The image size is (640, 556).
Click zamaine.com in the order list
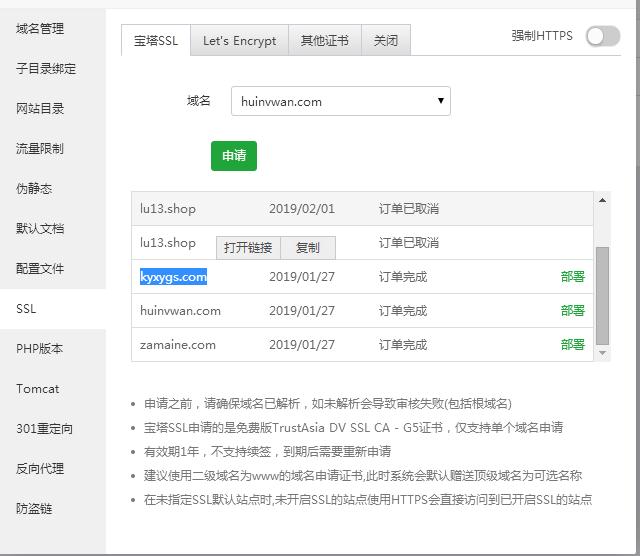tap(178, 345)
